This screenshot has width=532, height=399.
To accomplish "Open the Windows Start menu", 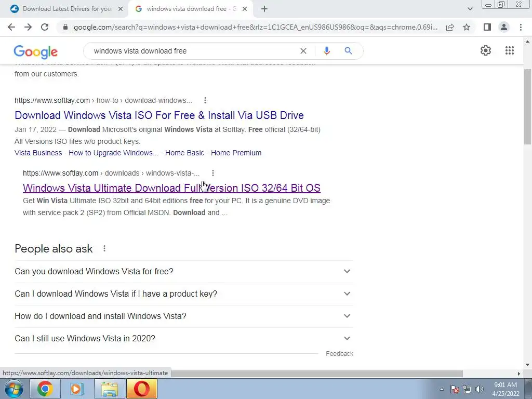I will coord(14,389).
